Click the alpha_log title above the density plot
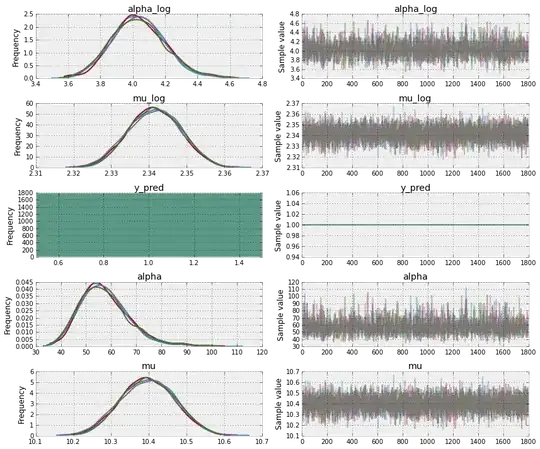Image resolution: width=540 pixels, height=449 pixels. tap(149, 9)
